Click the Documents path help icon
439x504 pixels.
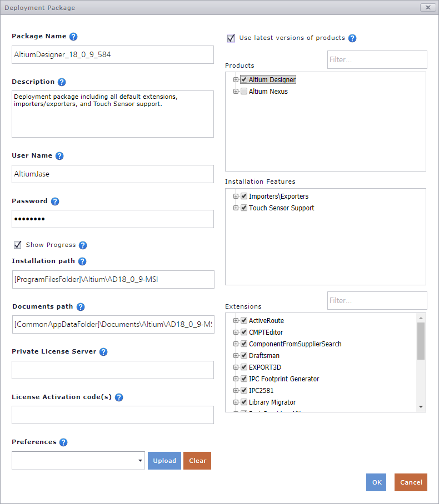point(81,307)
